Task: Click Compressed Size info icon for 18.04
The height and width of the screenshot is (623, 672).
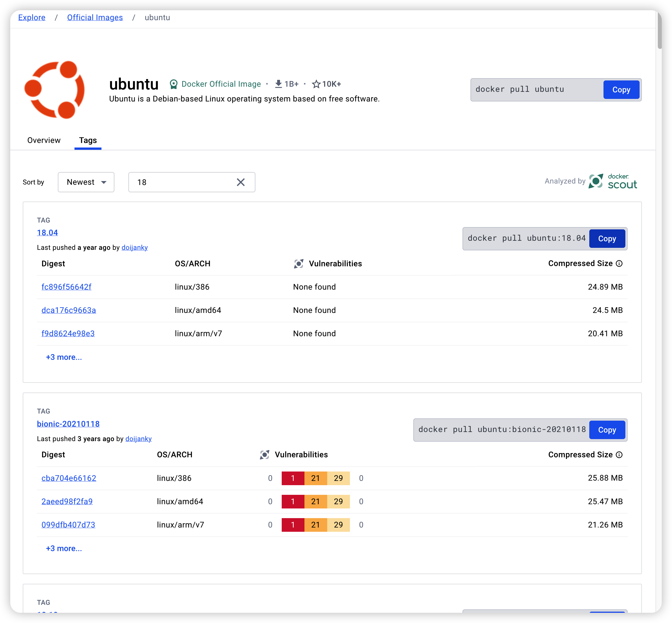Action: (x=619, y=264)
